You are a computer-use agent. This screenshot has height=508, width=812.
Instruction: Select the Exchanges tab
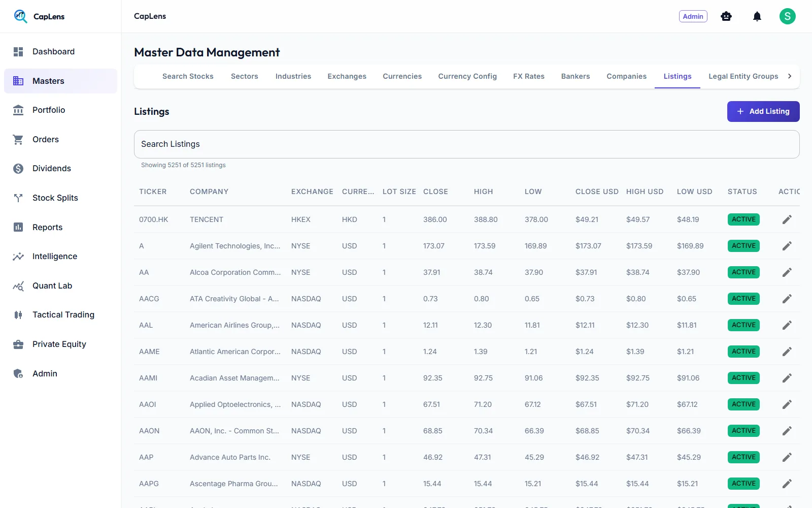click(x=347, y=76)
